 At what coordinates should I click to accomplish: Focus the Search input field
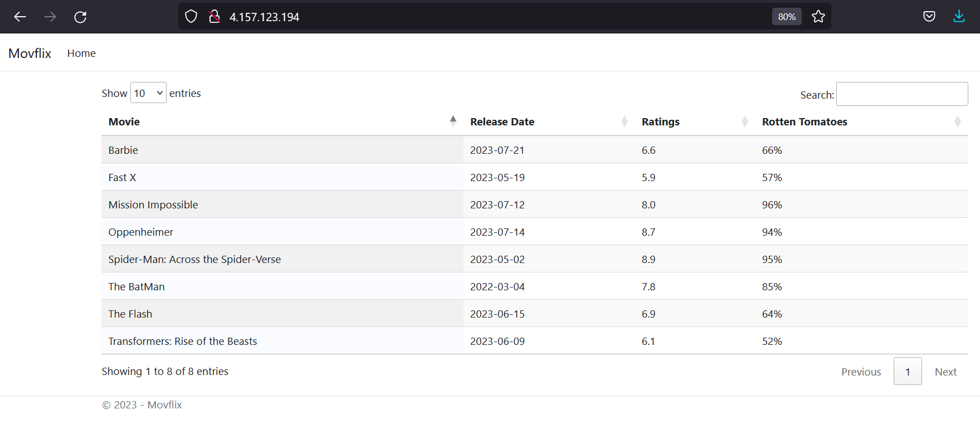click(x=901, y=94)
